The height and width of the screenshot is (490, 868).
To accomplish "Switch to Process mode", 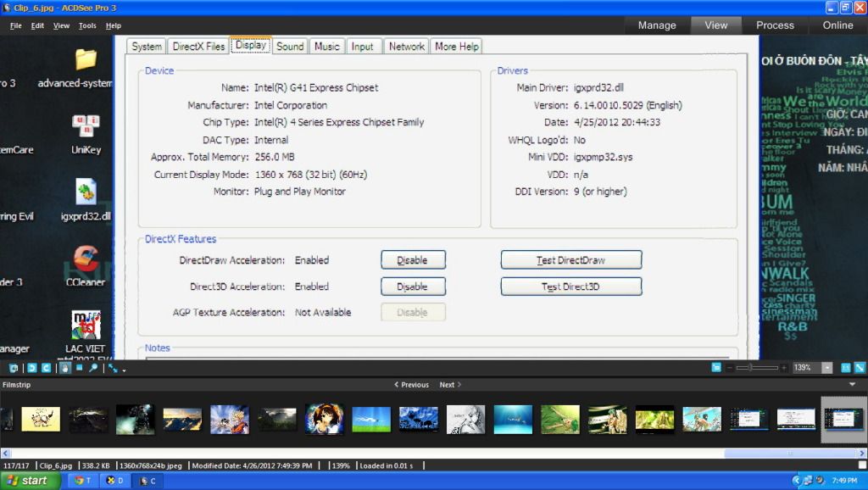I will (775, 25).
